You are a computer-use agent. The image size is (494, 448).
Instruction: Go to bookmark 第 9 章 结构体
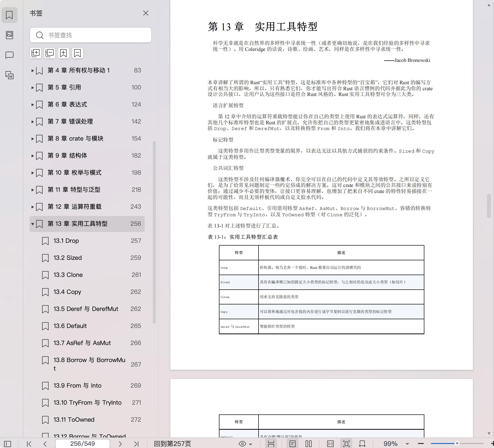pos(87,156)
